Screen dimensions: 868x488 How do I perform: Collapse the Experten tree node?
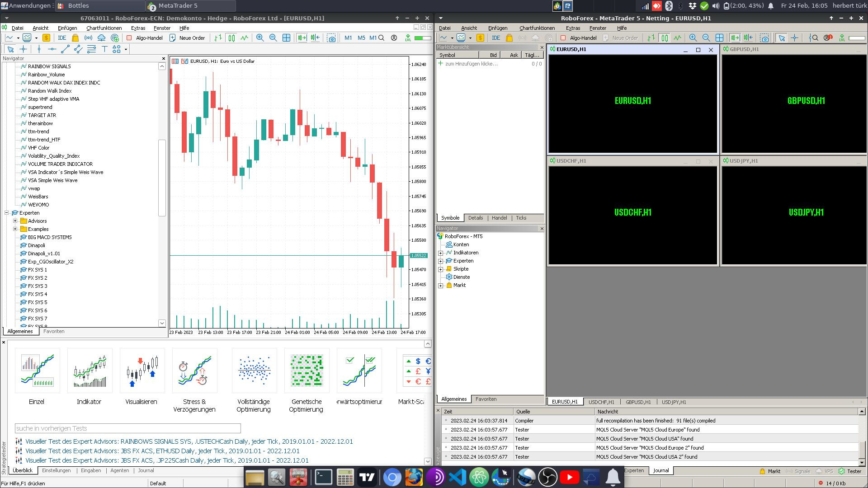[x=7, y=213]
